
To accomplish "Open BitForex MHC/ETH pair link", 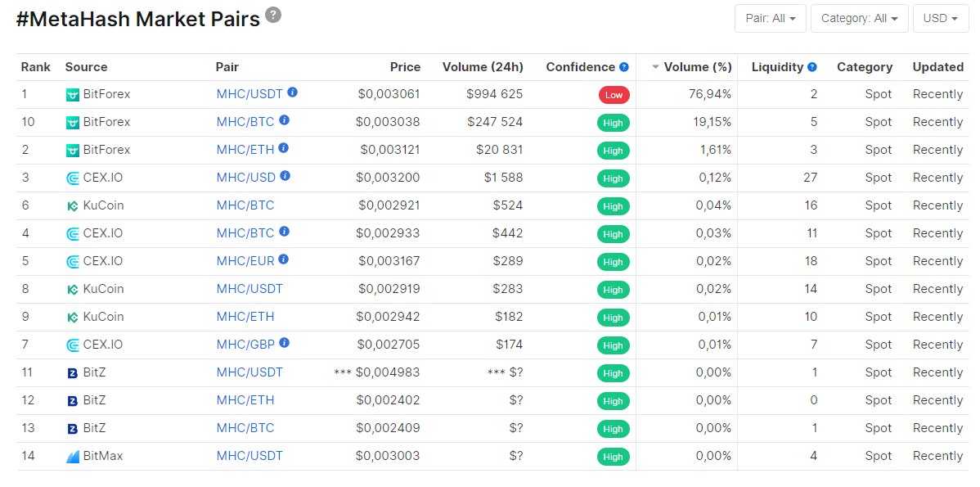I will click(x=245, y=150).
